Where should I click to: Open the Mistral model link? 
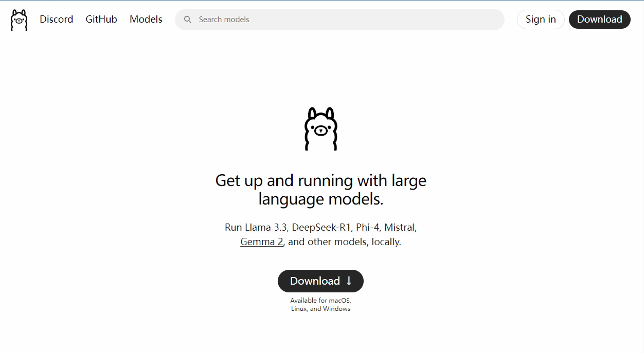click(399, 227)
